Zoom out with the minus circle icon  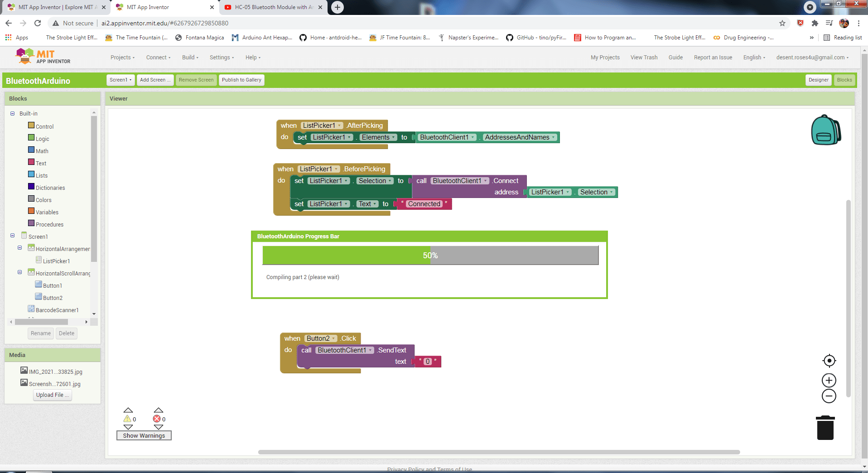pos(829,396)
